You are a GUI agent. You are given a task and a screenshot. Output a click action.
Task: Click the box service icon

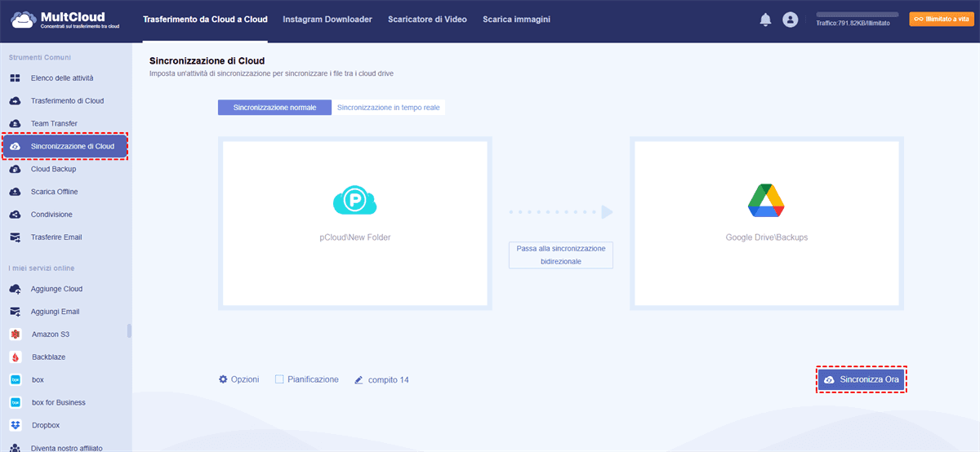point(15,380)
